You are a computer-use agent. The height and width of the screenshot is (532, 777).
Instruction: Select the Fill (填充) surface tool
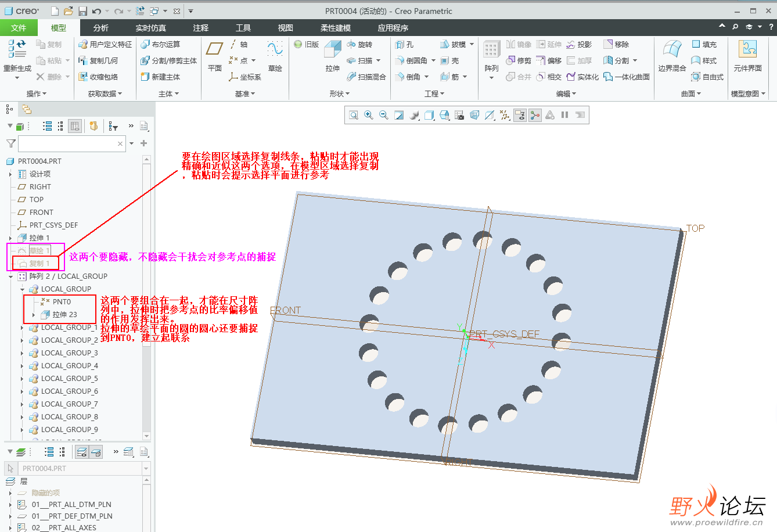tap(704, 44)
